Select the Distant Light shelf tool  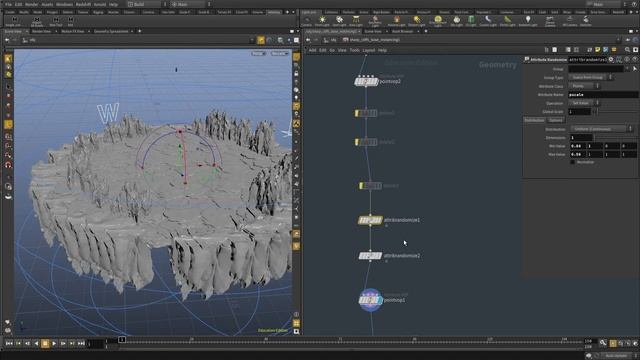(x=416, y=21)
